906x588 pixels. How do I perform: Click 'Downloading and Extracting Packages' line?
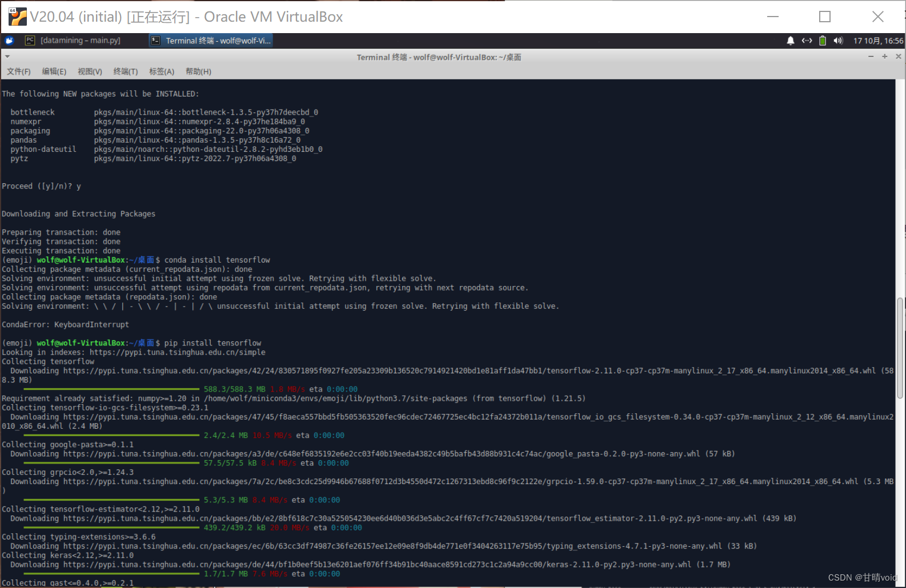pos(78,214)
